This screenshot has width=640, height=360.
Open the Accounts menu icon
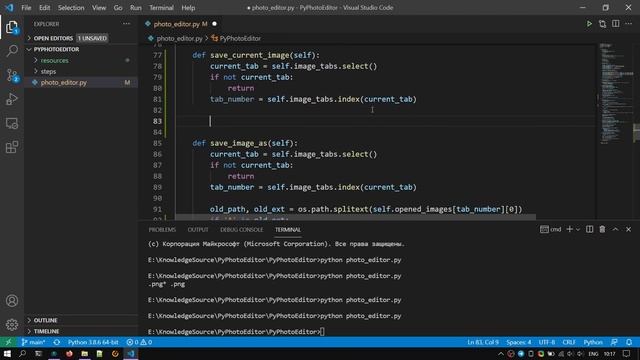12,301
